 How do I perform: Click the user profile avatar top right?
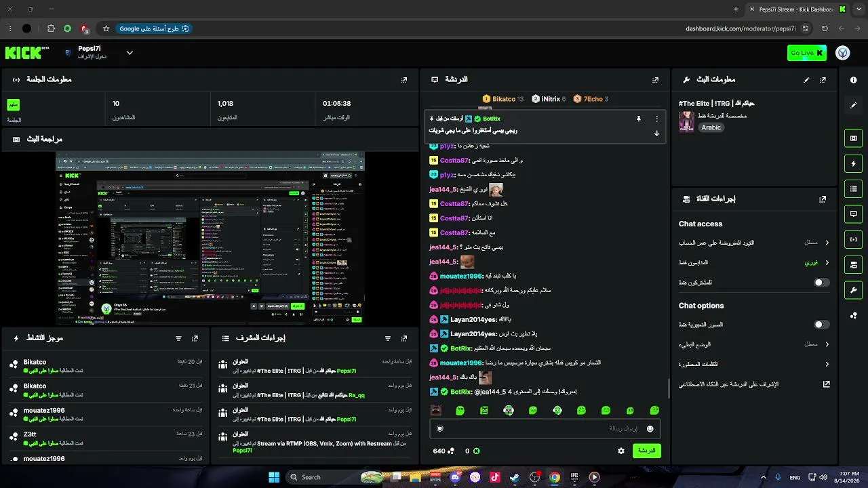[x=843, y=53]
